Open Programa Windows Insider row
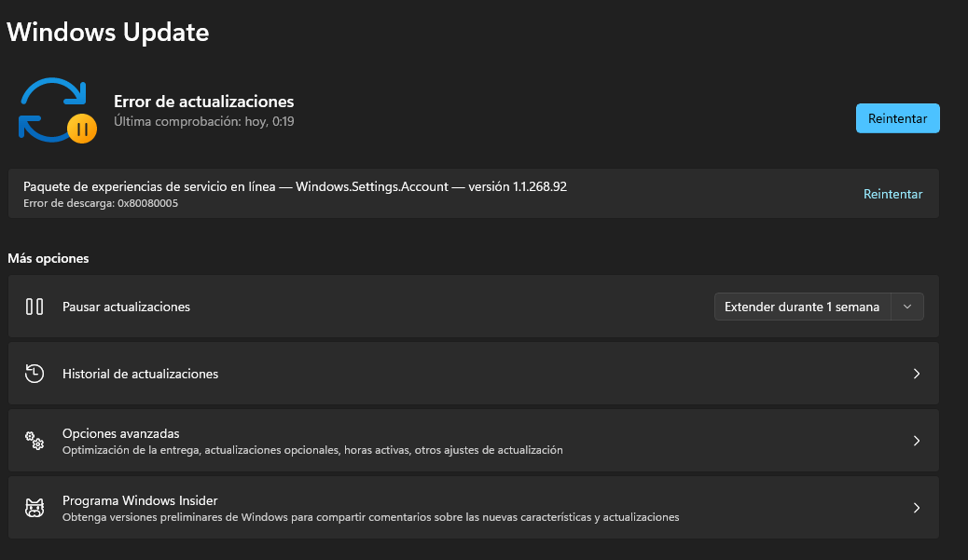This screenshot has height=560, width=968. (x=474, y=508)
